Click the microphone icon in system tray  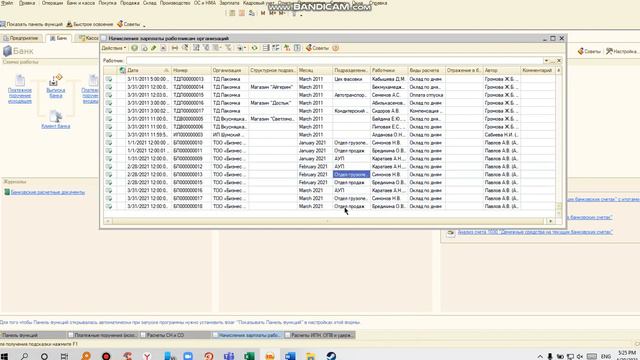pyautogui.click(x=550, y=356)
